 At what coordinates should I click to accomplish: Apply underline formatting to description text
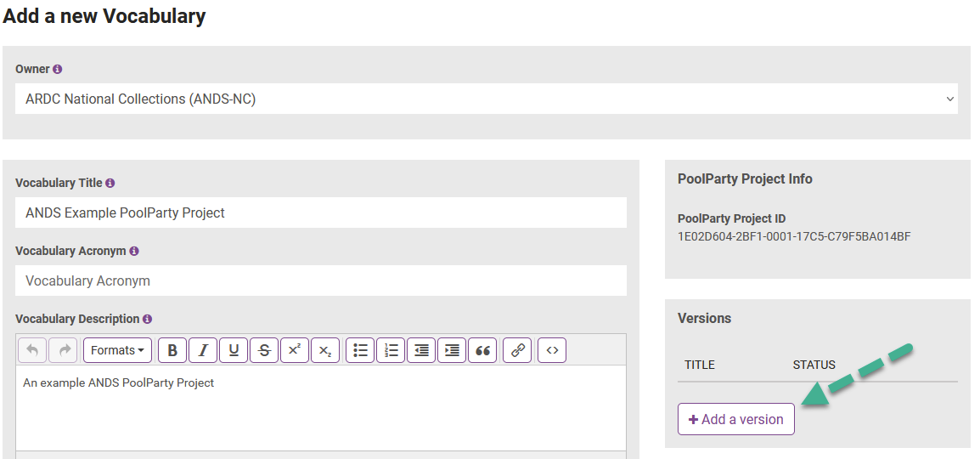pyautogui.click(x=234, y=350)
